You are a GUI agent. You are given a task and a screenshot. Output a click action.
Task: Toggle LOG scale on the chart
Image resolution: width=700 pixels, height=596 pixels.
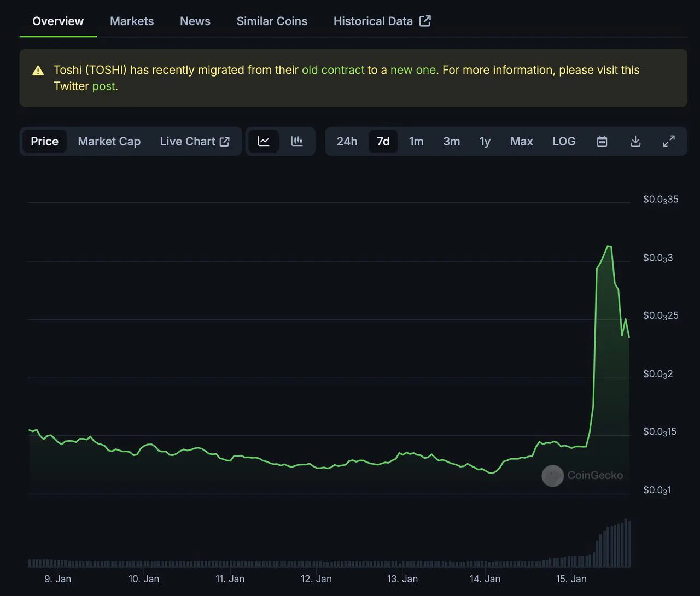564,141
